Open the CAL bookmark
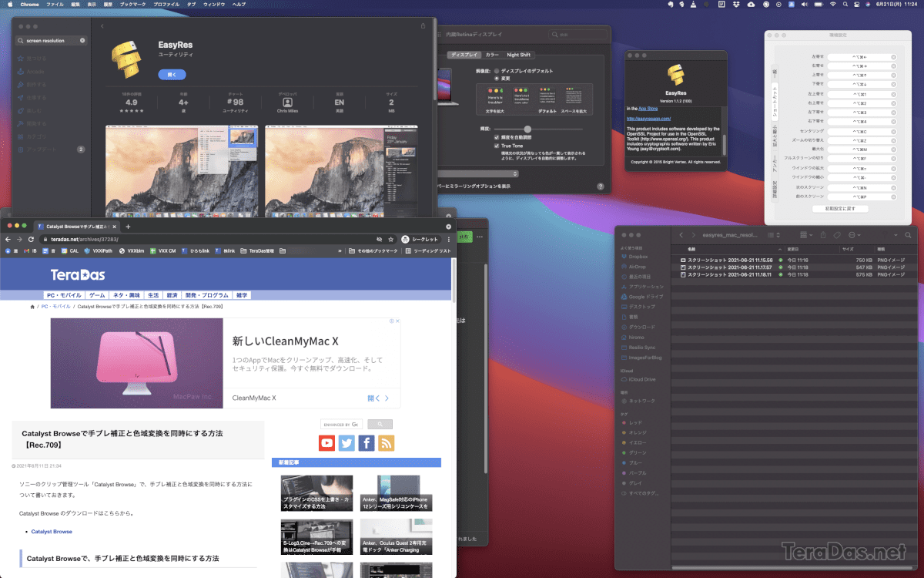Screen dimensions: 924x578 pyautogui.click(x=69, y=251)
